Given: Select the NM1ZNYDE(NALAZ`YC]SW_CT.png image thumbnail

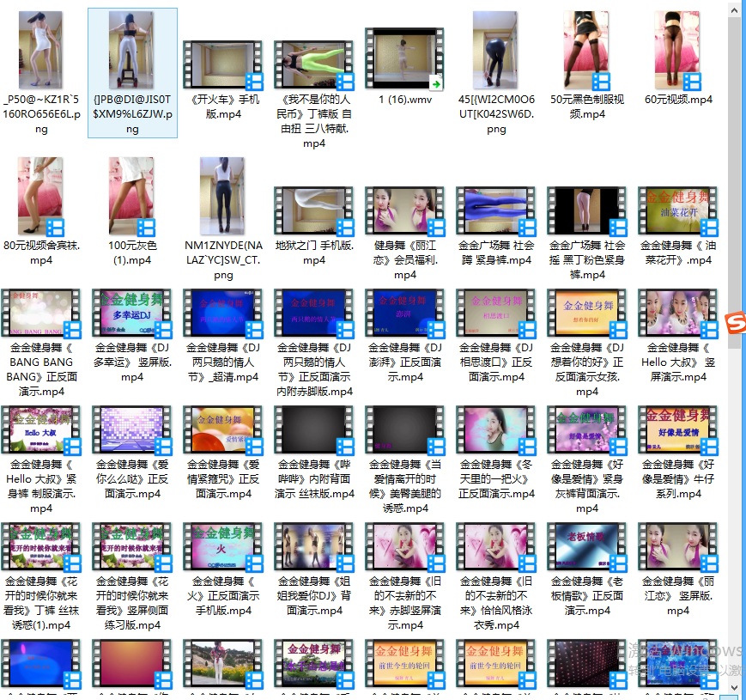Looking at the screenshot, I should 223,196.
